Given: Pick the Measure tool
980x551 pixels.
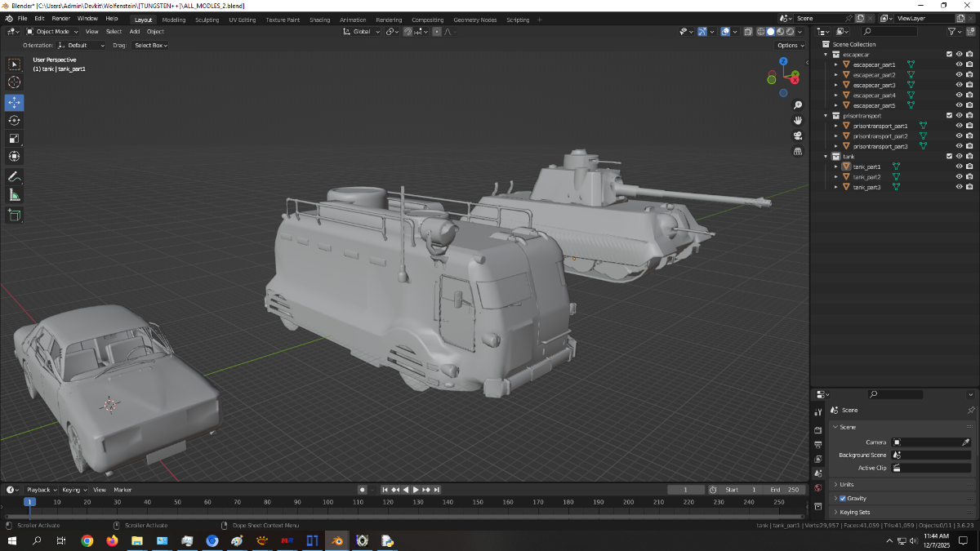Looking at the screenshot, I should point(14,195).
